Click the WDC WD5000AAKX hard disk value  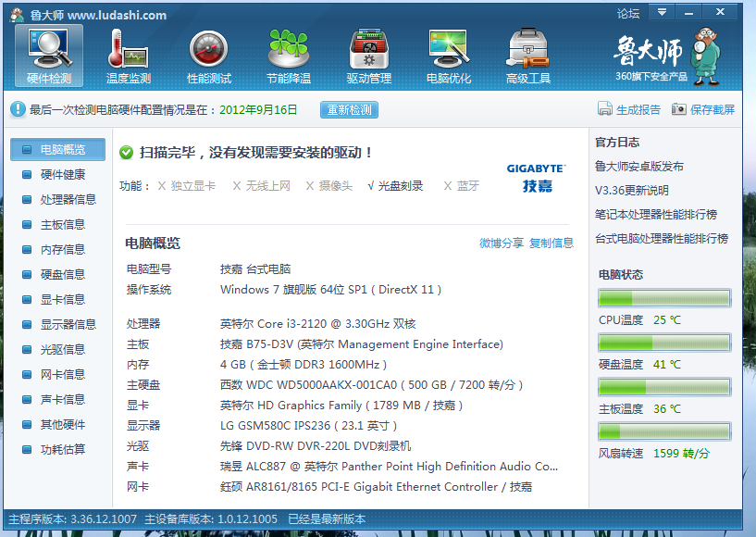click(x=371, y=385)
